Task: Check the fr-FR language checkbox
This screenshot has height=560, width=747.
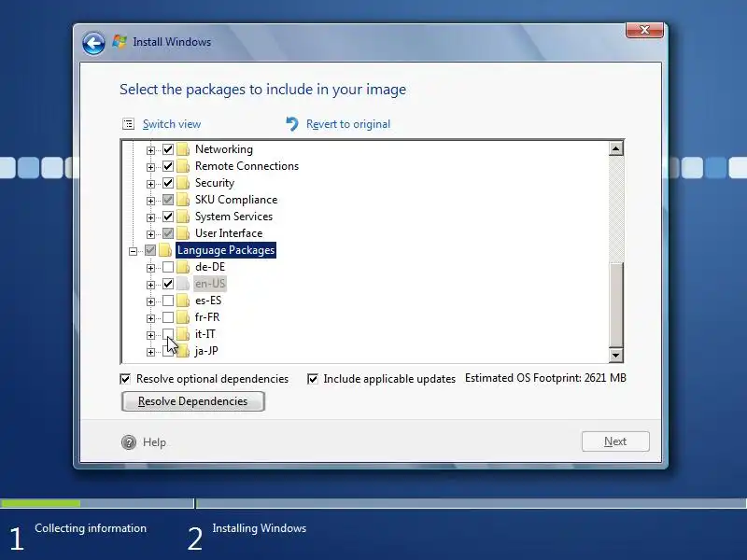Action: tap(168, 317)
